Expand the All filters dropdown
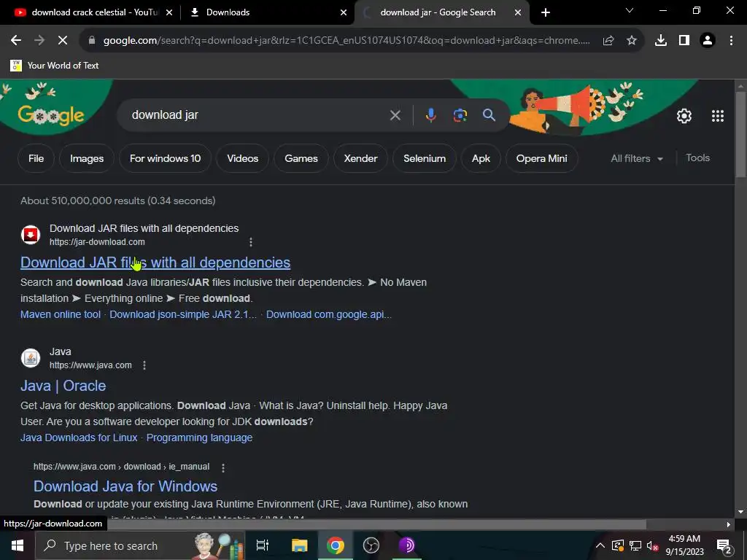The height and width of the screenshot is (560, 747). [637, 158]
